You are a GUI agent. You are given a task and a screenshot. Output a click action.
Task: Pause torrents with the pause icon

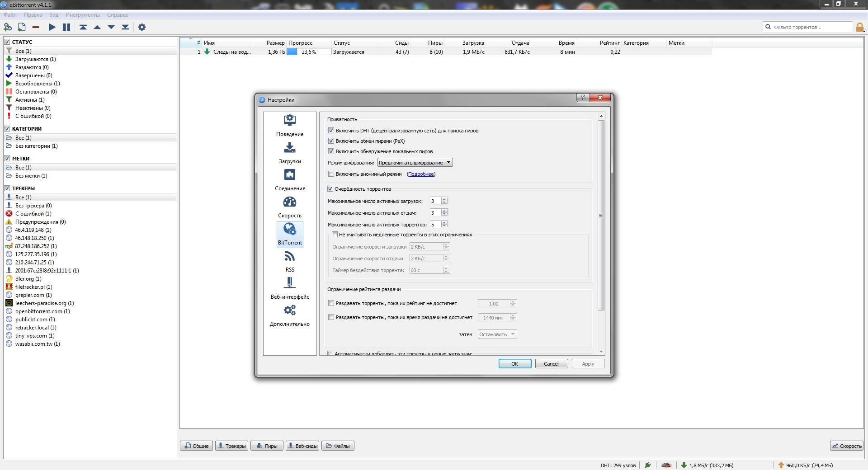[x=66, y=27]
